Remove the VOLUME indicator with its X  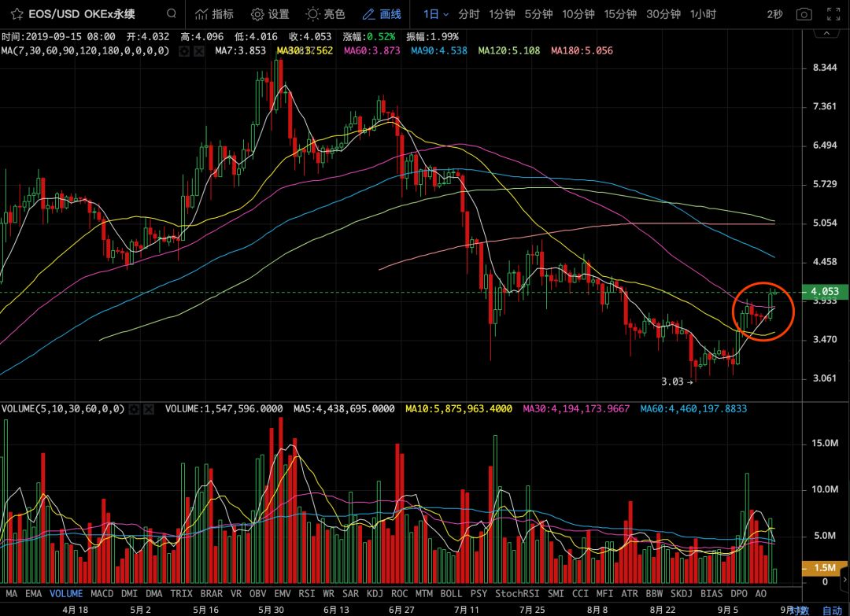149,409
